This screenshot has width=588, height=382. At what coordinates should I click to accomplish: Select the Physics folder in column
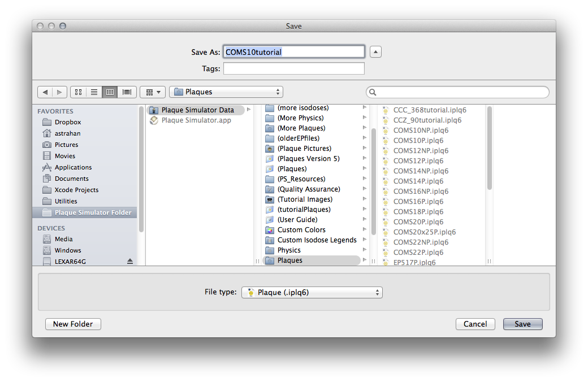point(289,250)
